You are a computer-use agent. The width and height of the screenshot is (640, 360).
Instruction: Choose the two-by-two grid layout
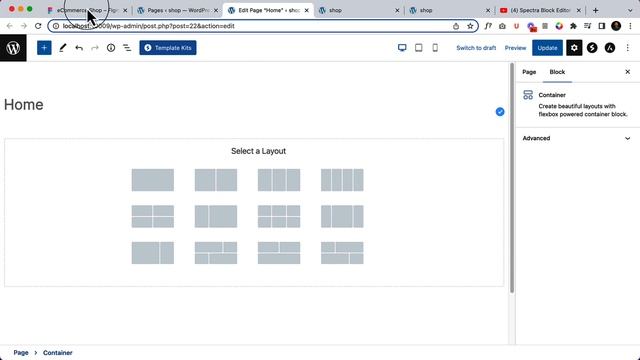153,216
